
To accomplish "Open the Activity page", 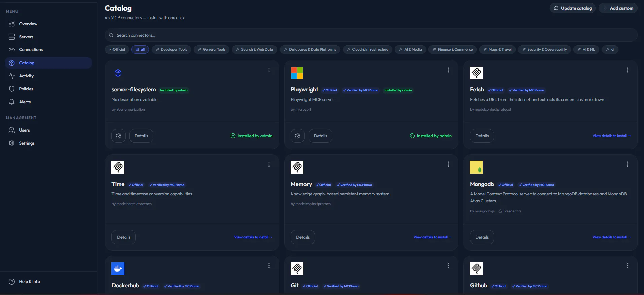I will point(48,76).
